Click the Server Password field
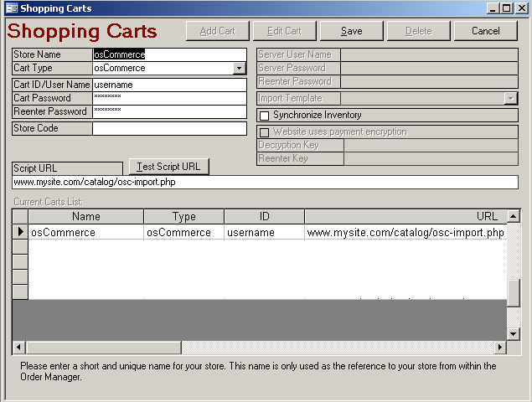The height and width of the screenshot is (402, 532). pos(429,68)
